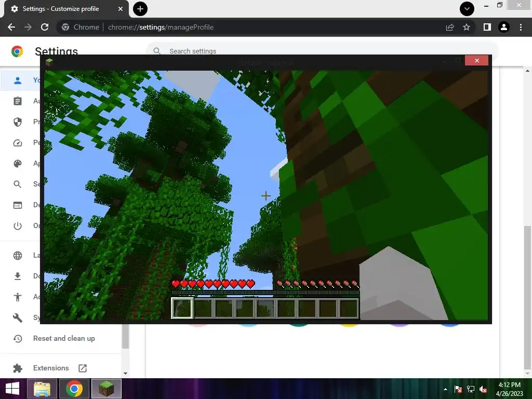Switch to Chrome in the taskbar

click(x=74, y=389)
